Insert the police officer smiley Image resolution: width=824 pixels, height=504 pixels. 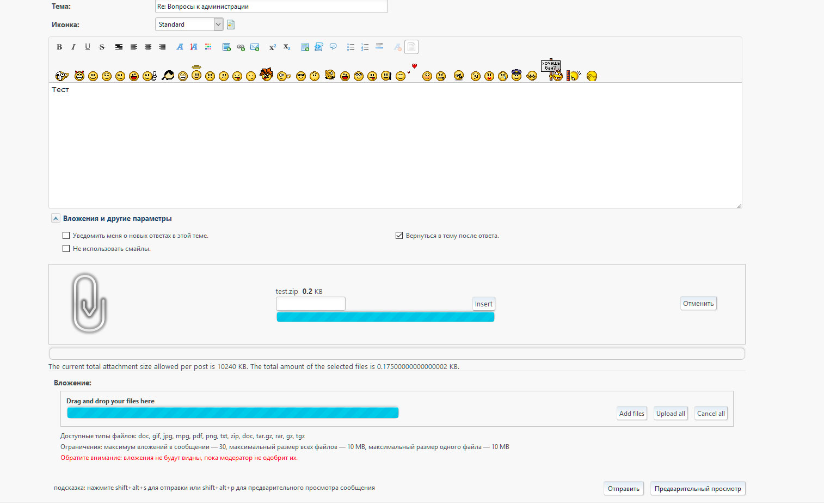(516, 75)
